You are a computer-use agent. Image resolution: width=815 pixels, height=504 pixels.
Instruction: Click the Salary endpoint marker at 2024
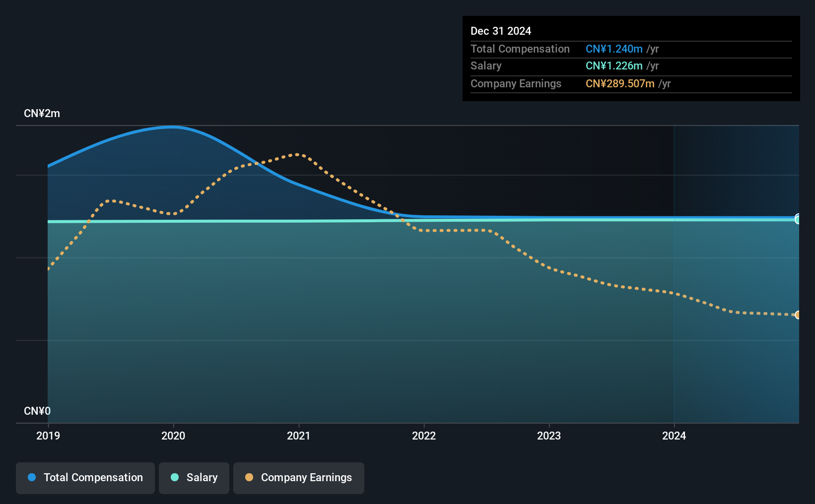pos(798,219)
